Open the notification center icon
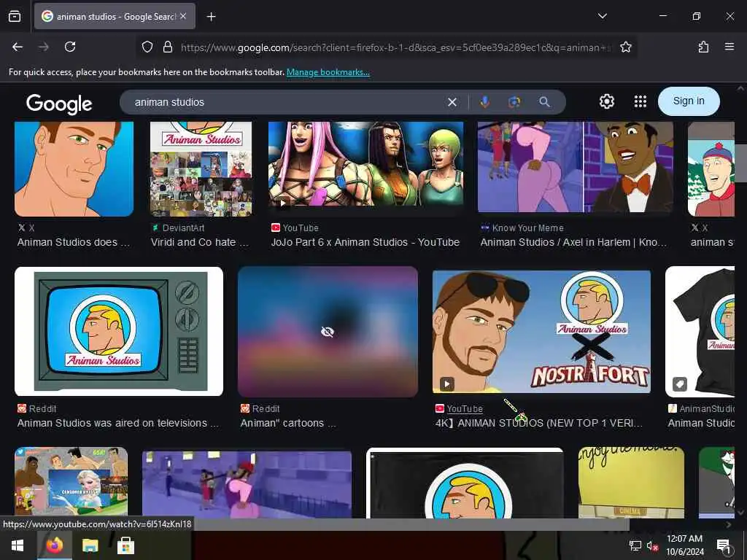This screenshot has width=747, height=560. 723,545
